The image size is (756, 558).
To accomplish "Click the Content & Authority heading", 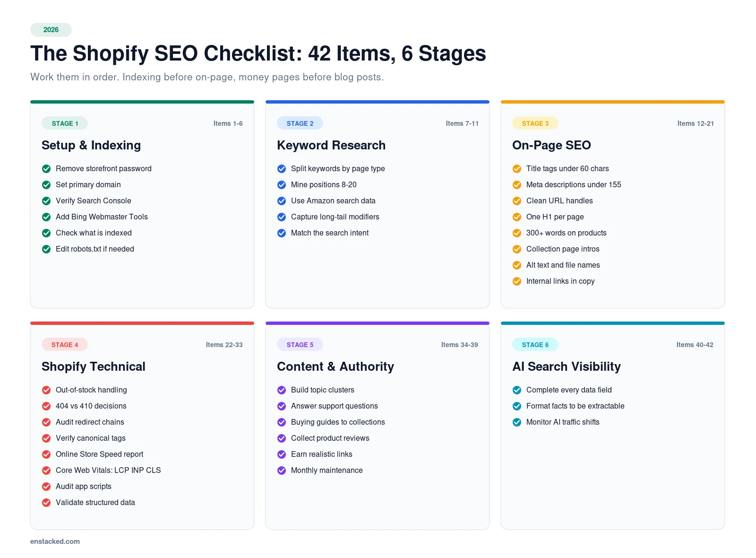I will pos(335,366).
